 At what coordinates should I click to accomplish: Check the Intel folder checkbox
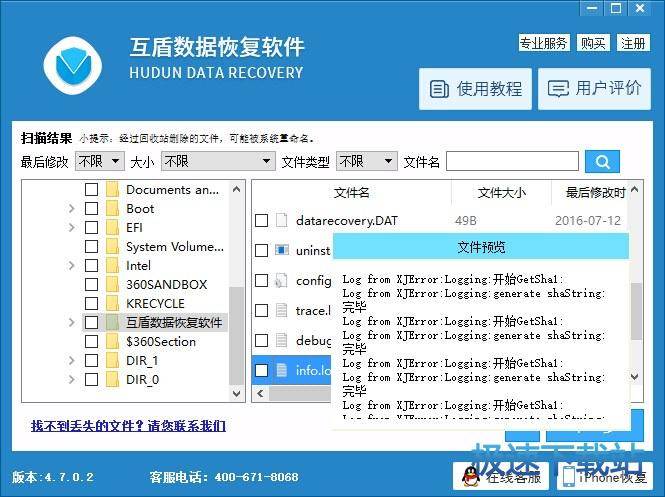coord(91,265)
